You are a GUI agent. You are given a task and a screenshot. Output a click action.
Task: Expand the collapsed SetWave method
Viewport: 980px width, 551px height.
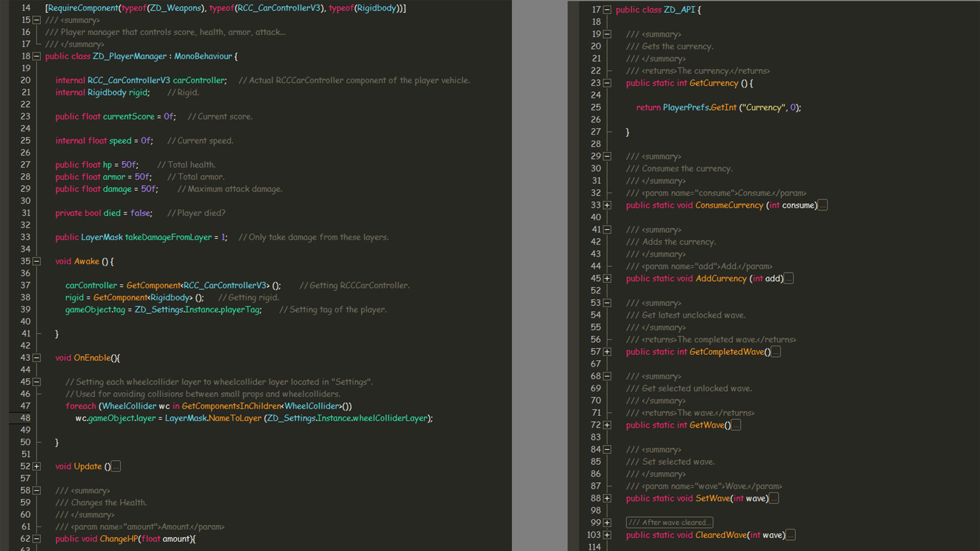[x=607, y=498]
